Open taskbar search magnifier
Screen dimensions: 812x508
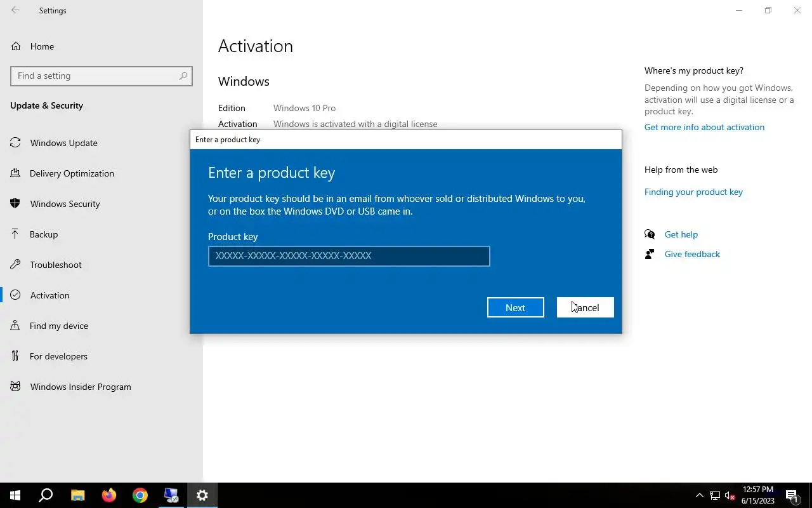[x=46, y=495]
